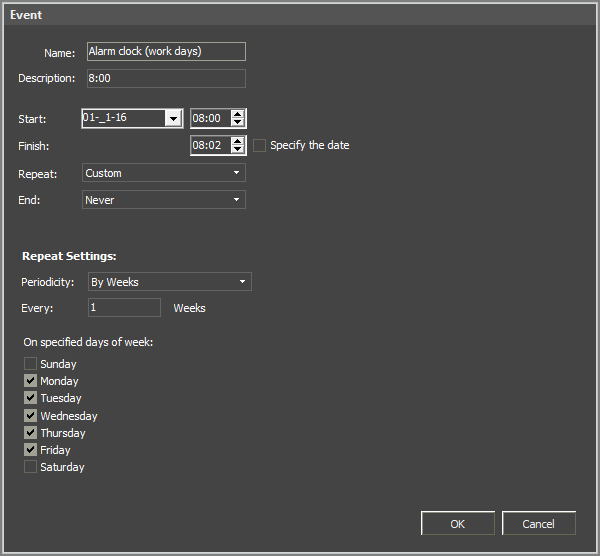600x556 pixels.
Task: Click the Start time field 08:00
Action: click(x=210, y=118)
